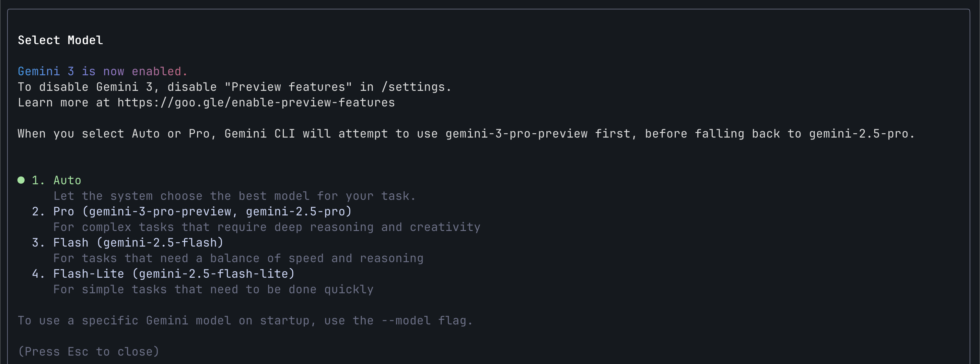Click the Gemini 3 is now enabled message
Viewport: 980px width, 364px height.
pyautogui.click(x=102, y=71)
